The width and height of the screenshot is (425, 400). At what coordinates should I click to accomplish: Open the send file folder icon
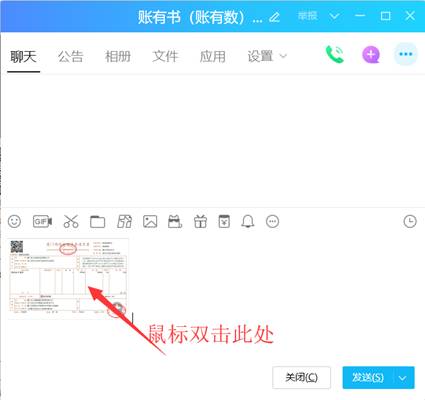[x=98, y=222]
